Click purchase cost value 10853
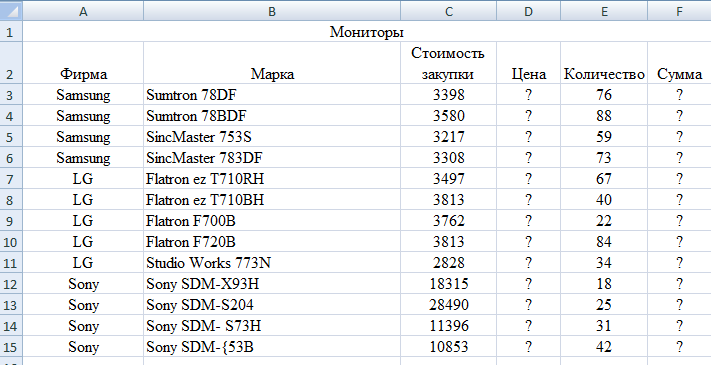This screenshot has width=711, height=365. point(448,347)
